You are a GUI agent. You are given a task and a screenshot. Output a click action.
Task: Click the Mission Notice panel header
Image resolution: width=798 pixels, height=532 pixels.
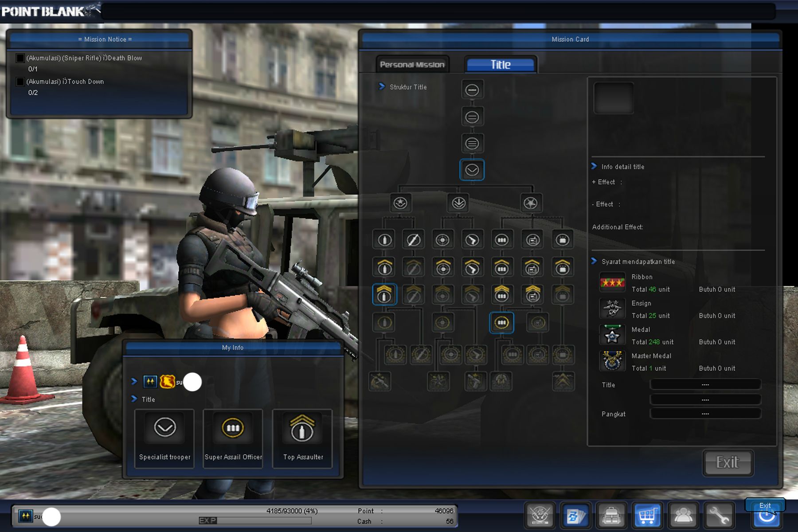[100, 39]
